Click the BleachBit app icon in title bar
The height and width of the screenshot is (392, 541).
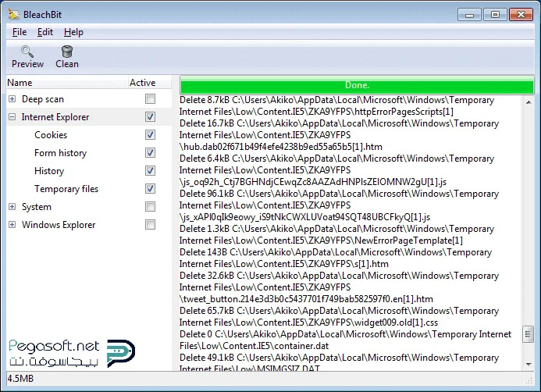coord(14,15)
